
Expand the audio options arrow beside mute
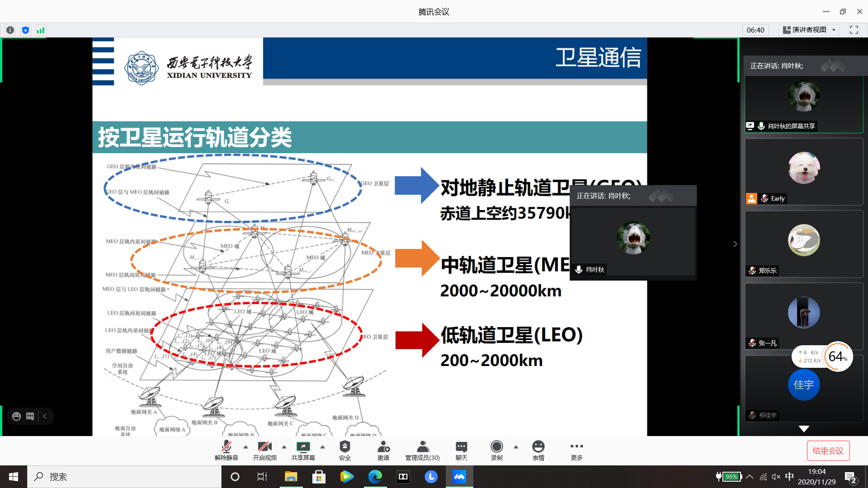[245, 447]
